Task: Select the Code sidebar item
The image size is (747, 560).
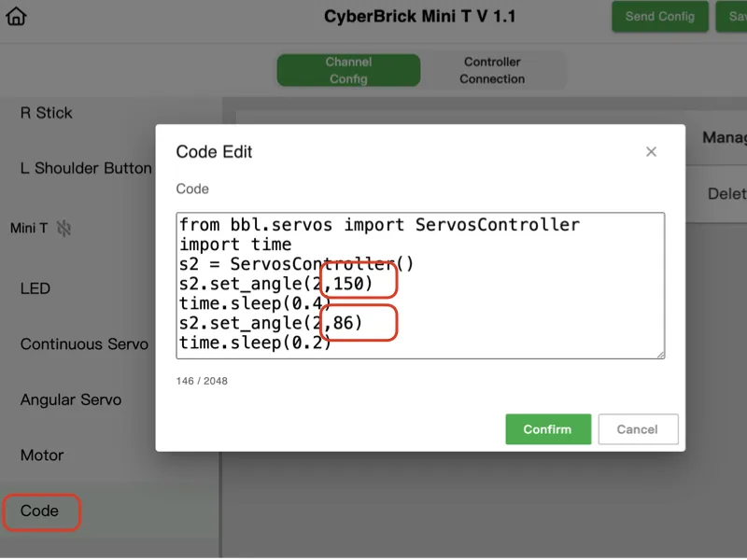Action: pos(40,511)
